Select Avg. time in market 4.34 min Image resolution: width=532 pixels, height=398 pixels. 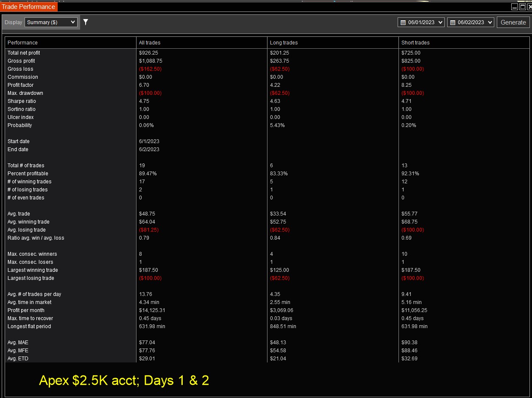point(149,302)
